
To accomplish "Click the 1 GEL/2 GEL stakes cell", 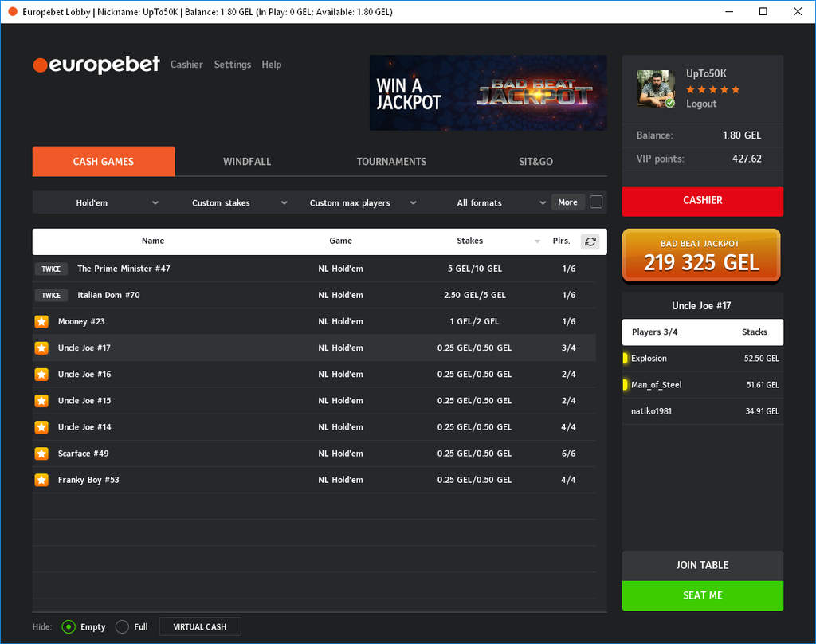I will [475, 322].
